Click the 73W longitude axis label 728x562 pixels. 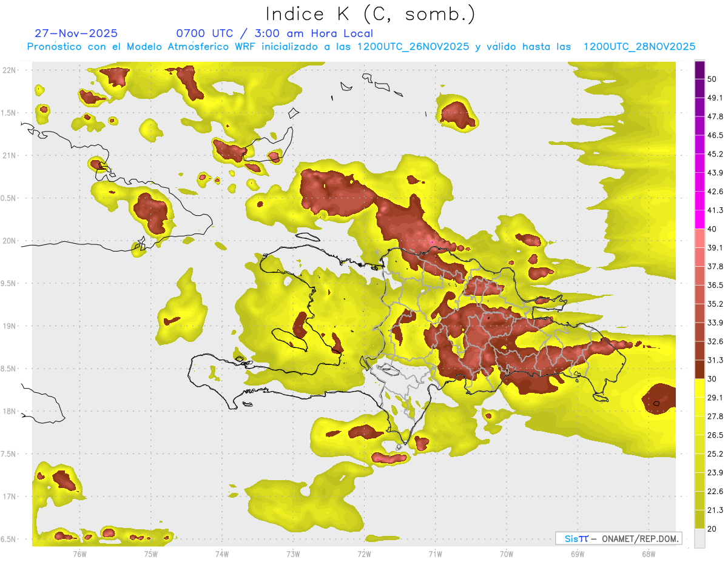coord(292,554)
